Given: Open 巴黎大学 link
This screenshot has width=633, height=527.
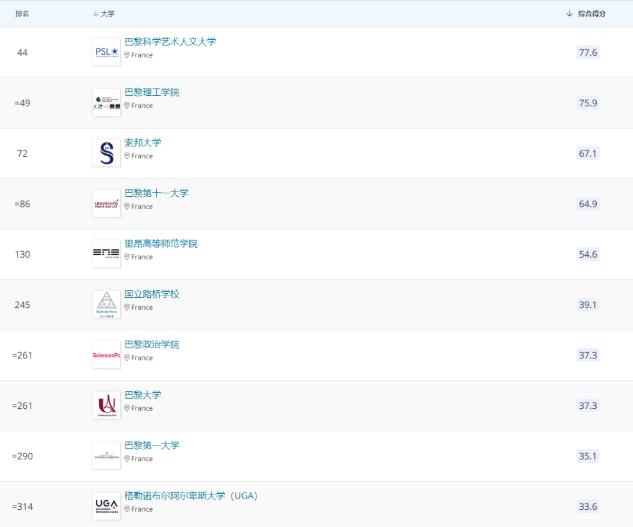Looking at the screenshot, I should 143,395.
